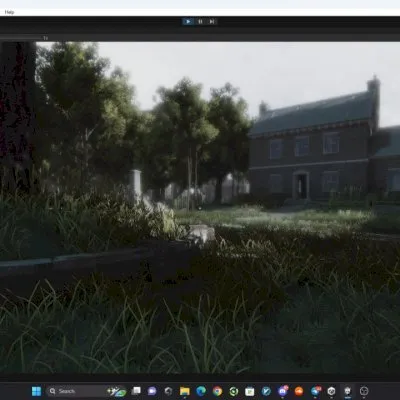Click the Pause button in the Unity toolbar
This screenshot has height=400, width=400.
click(200, 22)
